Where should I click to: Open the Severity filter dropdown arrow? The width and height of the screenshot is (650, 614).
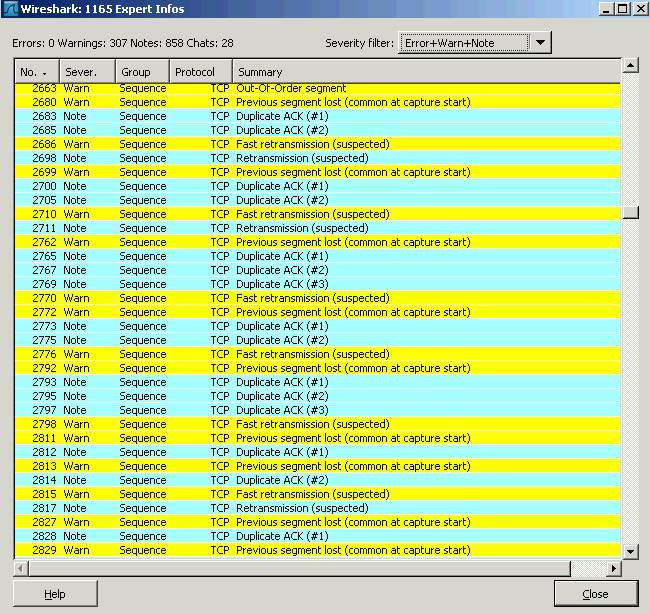pos(540,43)
